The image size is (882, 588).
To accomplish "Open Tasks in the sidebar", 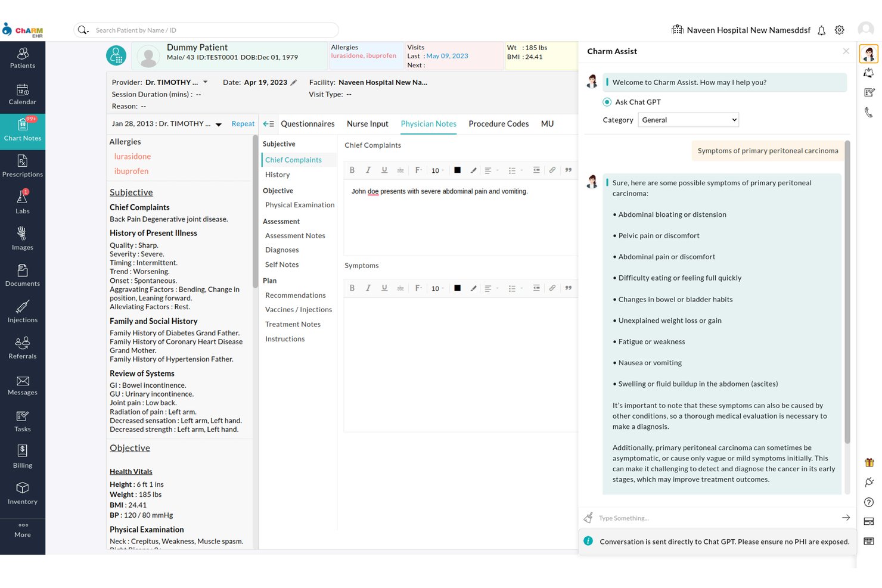I will click(x=23, y=422).
